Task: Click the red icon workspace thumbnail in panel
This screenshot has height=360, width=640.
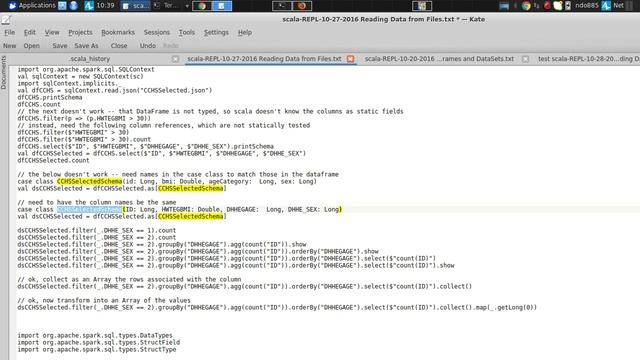Action: pyautogui.click(x=302, y=6)
